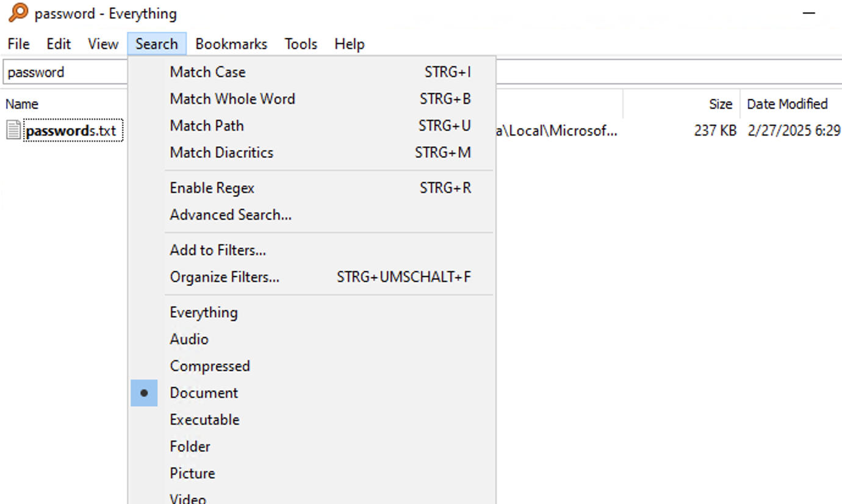Open the Tools menu
This screenshot has width=842, height=504.
(301, 44)
